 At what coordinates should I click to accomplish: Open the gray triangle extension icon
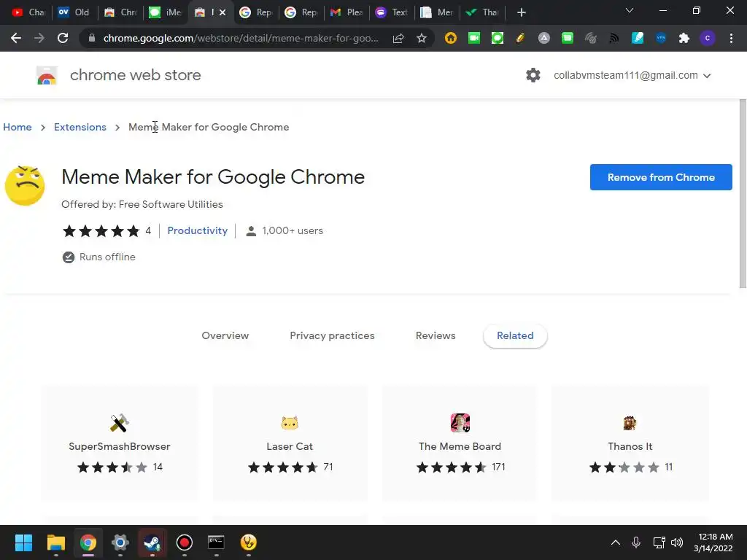(x=543, y=38)
